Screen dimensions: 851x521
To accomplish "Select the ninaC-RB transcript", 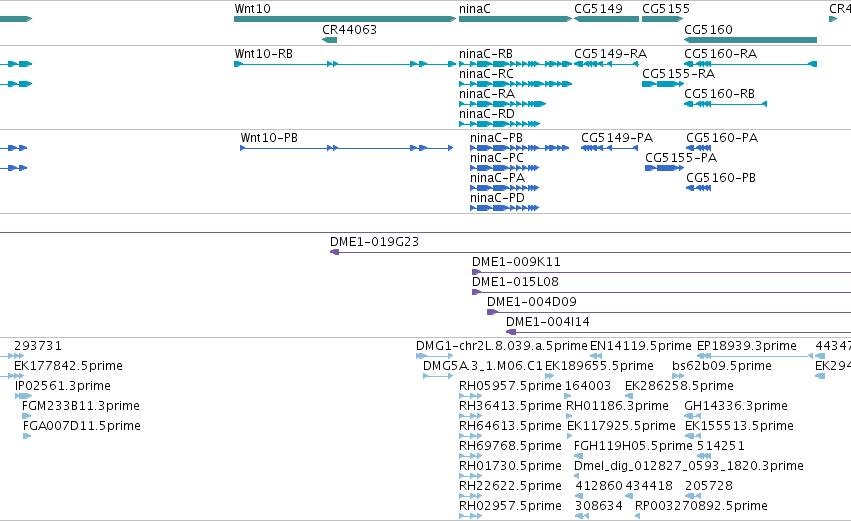I will [516, 64].
